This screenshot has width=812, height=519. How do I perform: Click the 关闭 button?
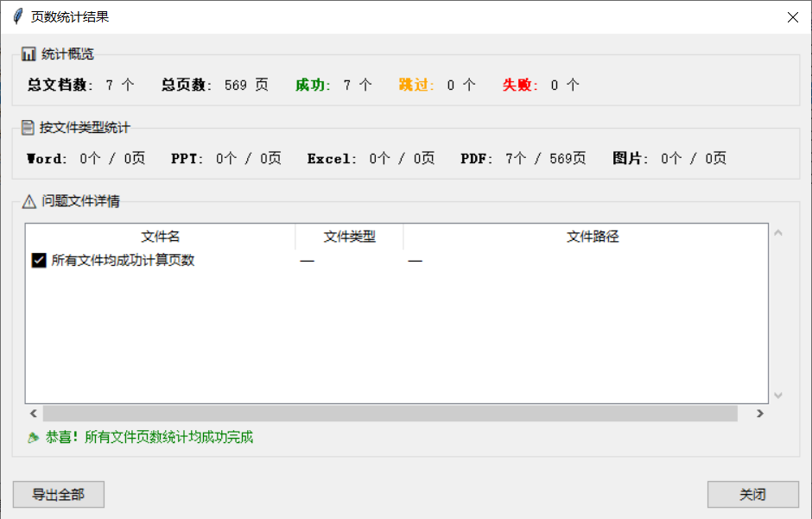[x=753, y=495]
